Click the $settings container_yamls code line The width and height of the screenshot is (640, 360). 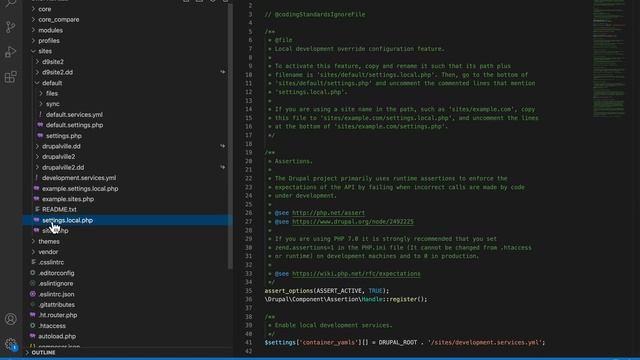(404, 342)
